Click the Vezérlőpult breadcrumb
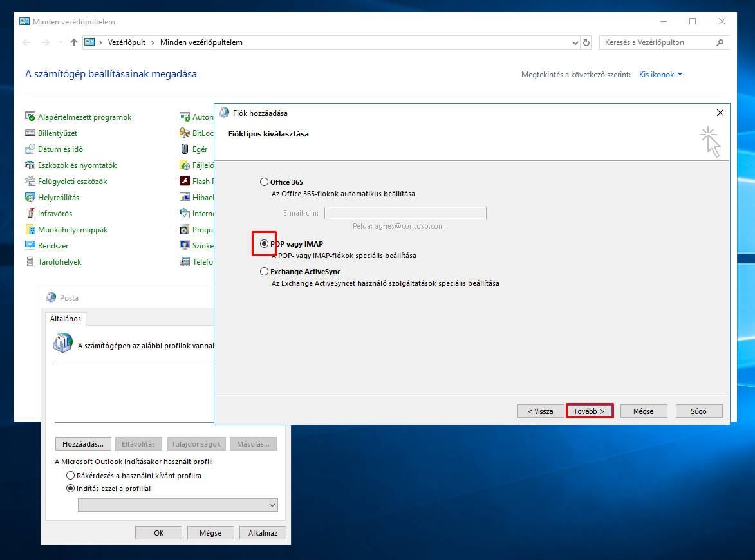 pos(127,42)
